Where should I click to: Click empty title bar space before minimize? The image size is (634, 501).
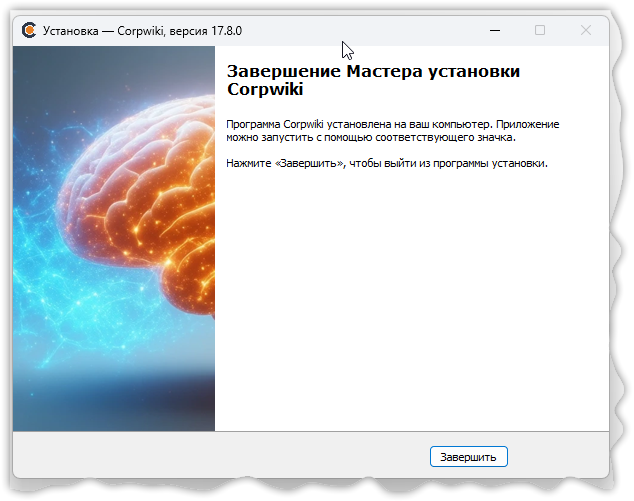coord(400,30)
